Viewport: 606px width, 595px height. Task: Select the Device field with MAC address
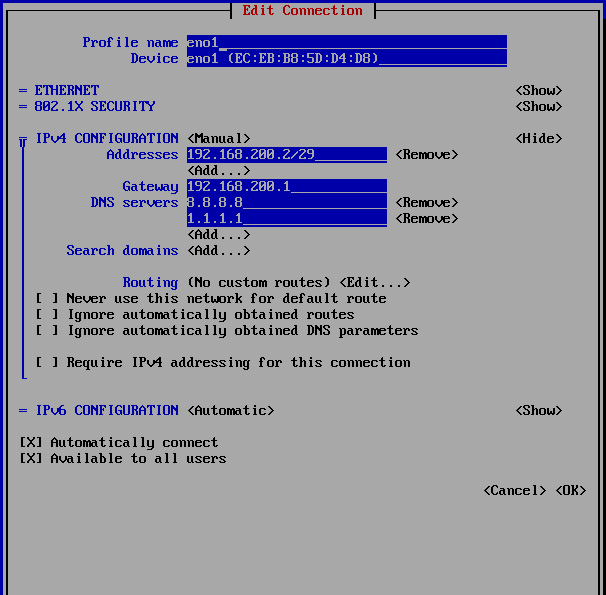point(347,59)
